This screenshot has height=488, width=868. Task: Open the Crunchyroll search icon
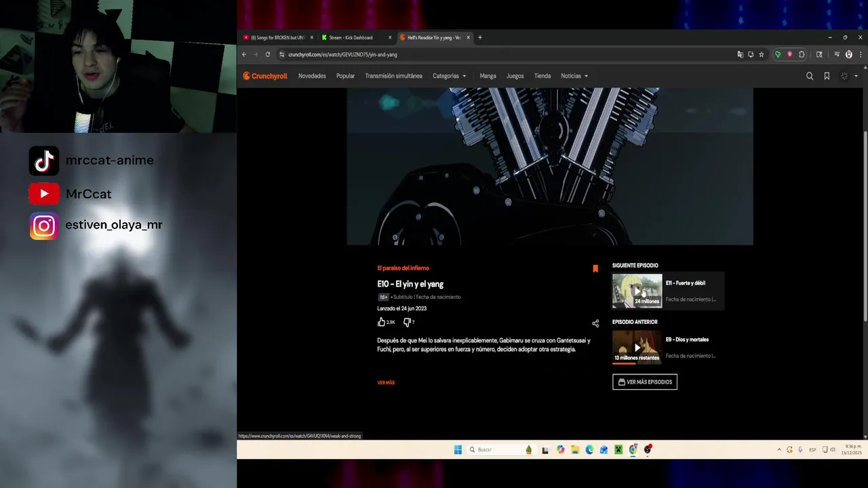coord(810,76)
